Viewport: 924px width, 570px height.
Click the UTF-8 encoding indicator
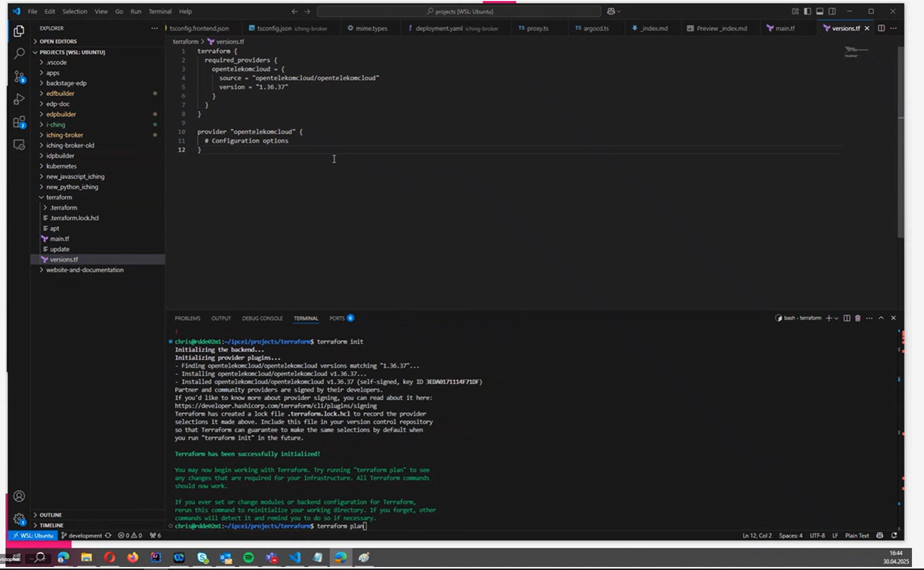[817, 535]
